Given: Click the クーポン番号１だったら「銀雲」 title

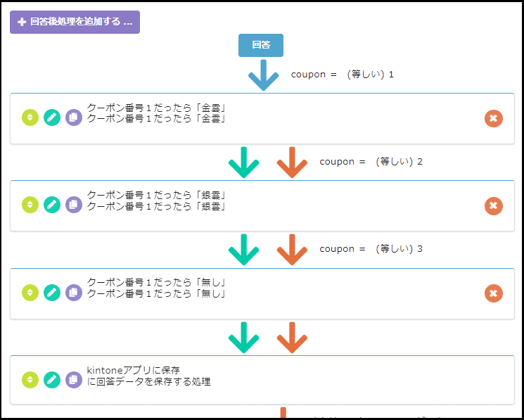Looking at the screenshot, I should pos(157,195).
